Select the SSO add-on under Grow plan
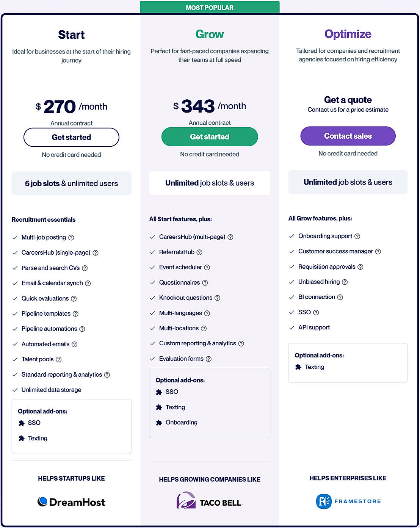The image size is (420, 528). [x=171, y=392]
